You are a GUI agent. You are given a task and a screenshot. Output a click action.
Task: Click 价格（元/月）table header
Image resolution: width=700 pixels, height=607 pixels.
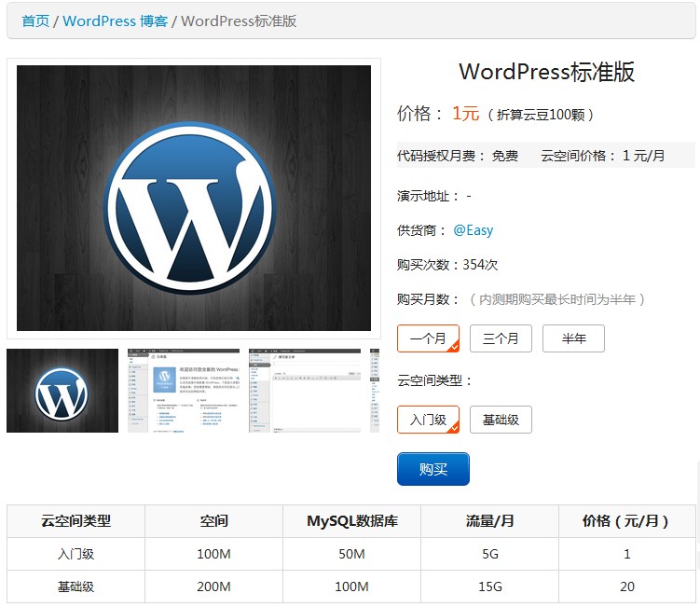coord(626,521)
